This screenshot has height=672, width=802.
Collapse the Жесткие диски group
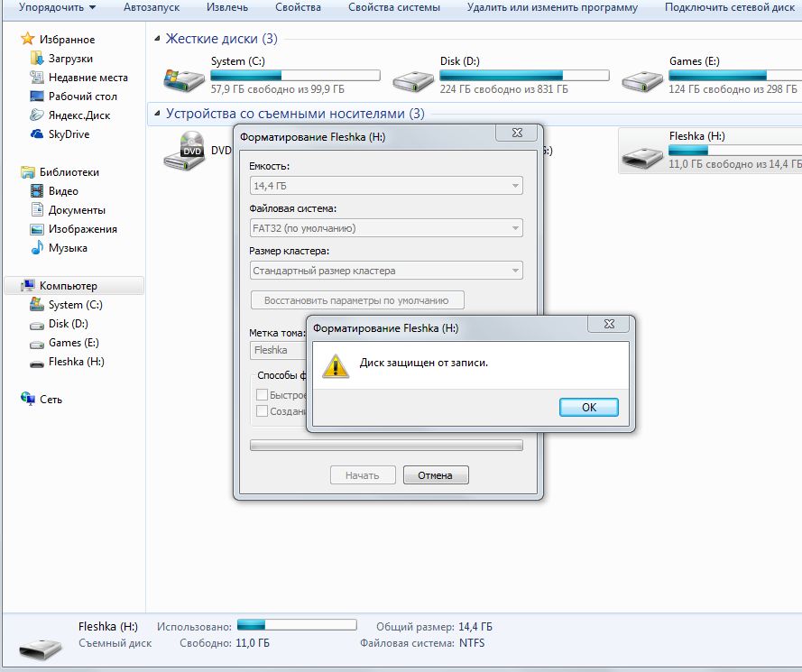[157, 39]
